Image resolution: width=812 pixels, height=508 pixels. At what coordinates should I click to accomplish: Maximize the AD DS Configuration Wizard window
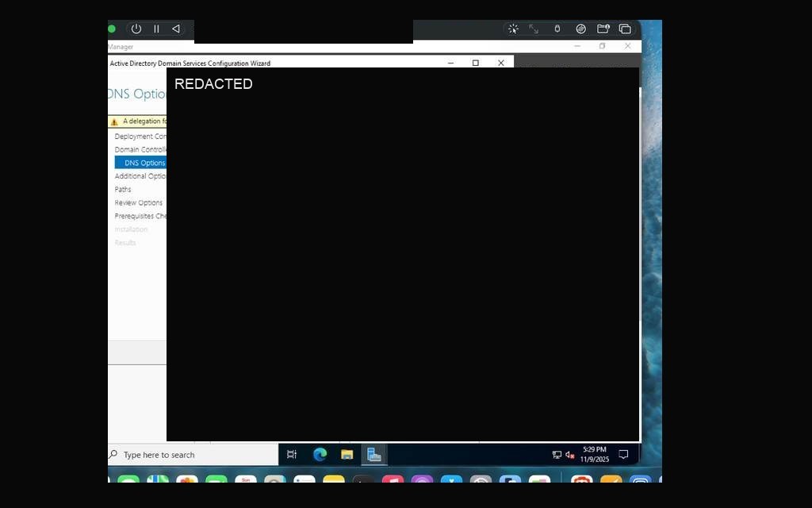coord(476,63)
